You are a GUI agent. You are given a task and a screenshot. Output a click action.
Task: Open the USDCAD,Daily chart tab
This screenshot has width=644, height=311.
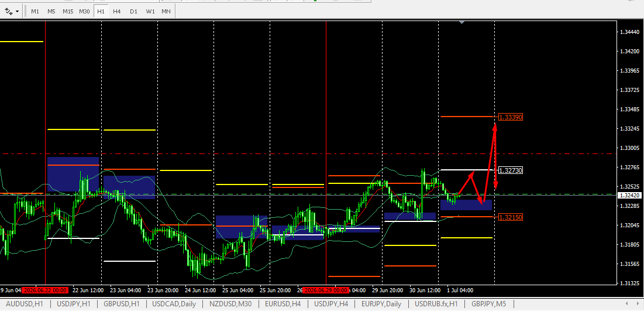coord(174,303)
